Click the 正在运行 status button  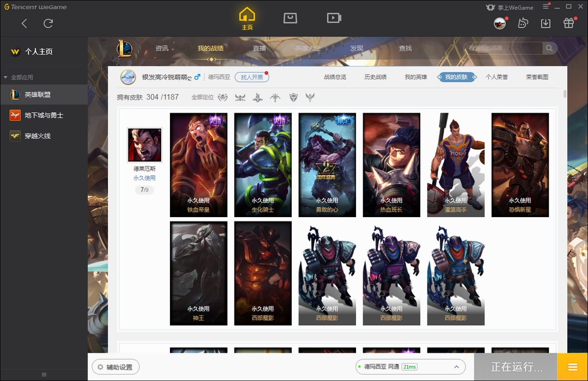[516, 367]
